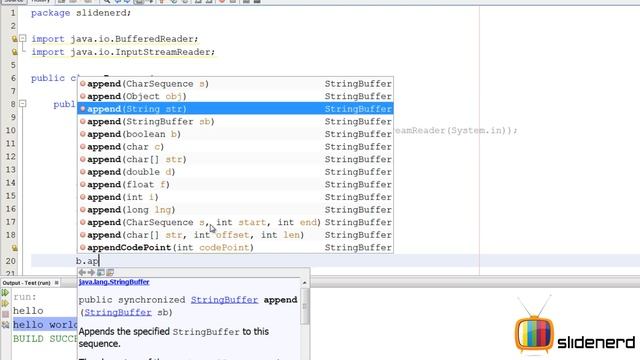Click the hint lightbulb on line 19
The image size is (640, 360).
click(14, 248)
